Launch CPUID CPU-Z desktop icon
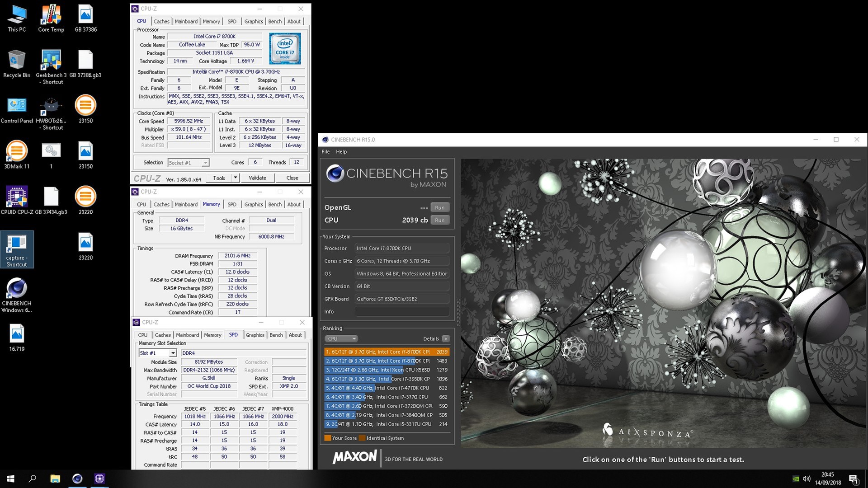Viewport: 868px width, 488px height. coord(17,201)
